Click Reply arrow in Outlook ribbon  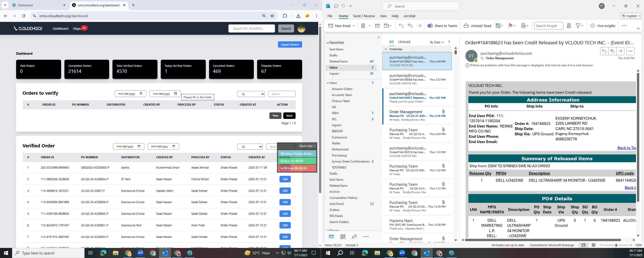click(x=401, y=26)
